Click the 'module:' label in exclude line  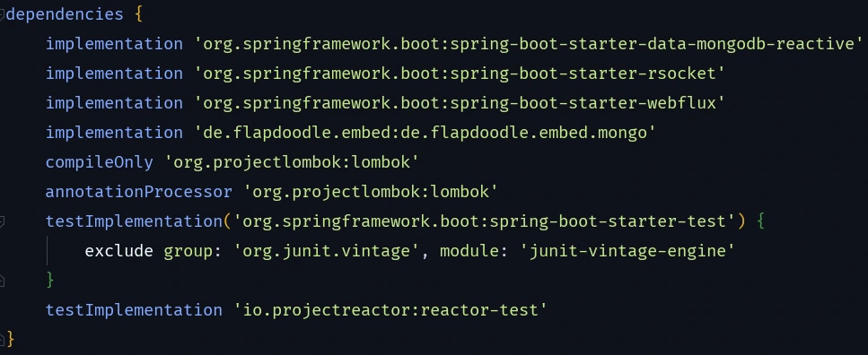(x=475, y=251)
